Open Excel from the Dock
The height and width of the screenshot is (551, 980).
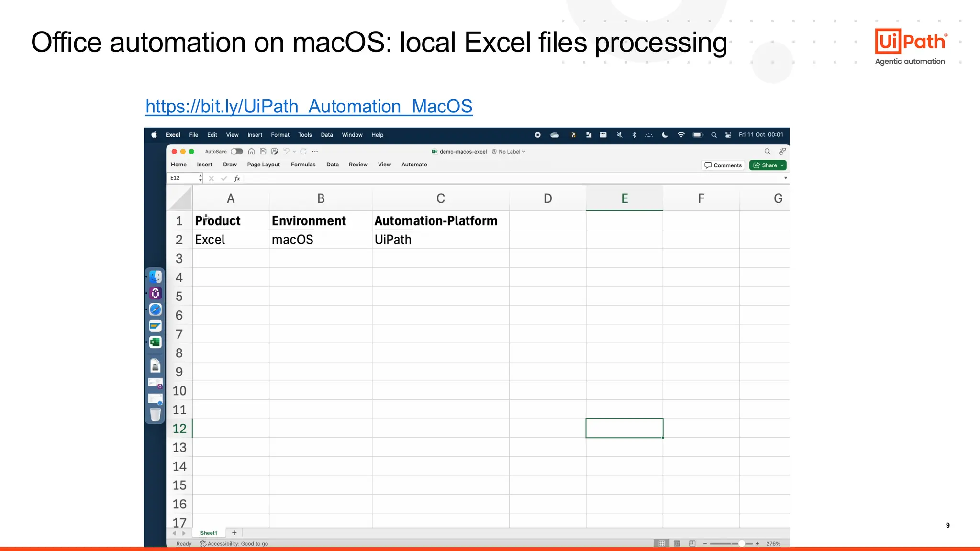pos(155,342)
